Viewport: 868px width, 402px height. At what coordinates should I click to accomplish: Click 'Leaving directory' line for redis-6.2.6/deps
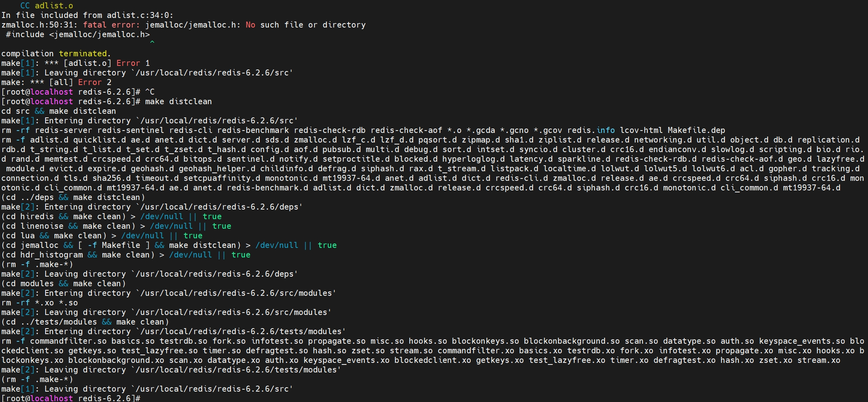(x=149, y=274)
